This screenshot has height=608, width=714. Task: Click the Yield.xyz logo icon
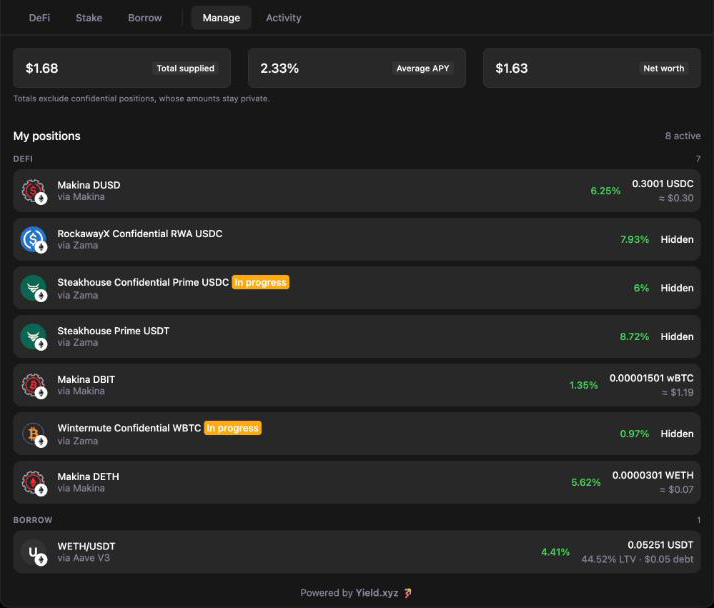408,593
